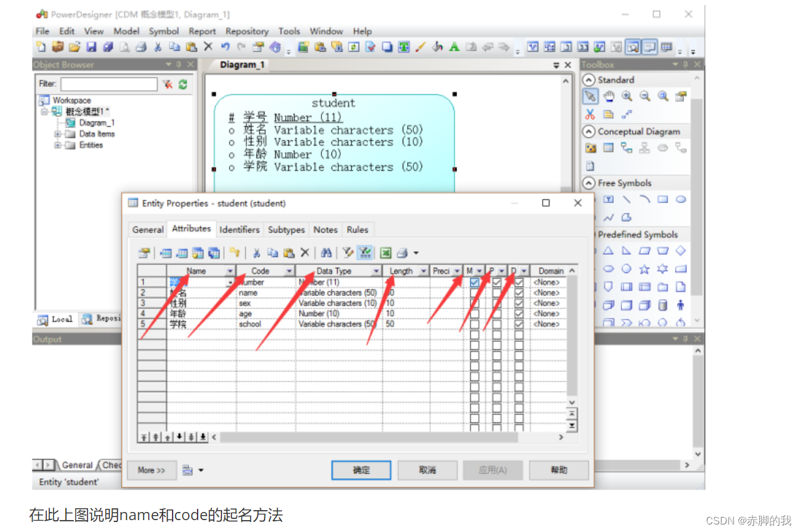Open the Model menu
This screenshot has width=801, height=532.
pos(126,31)
